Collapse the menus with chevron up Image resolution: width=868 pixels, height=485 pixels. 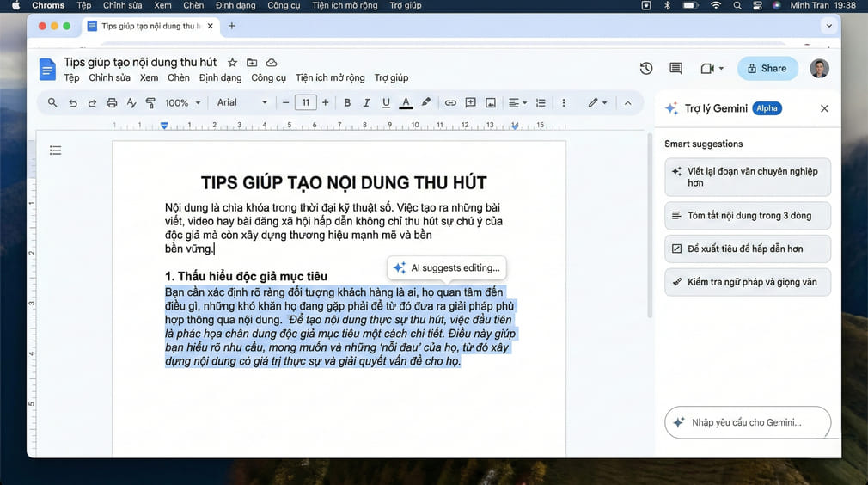627,103
